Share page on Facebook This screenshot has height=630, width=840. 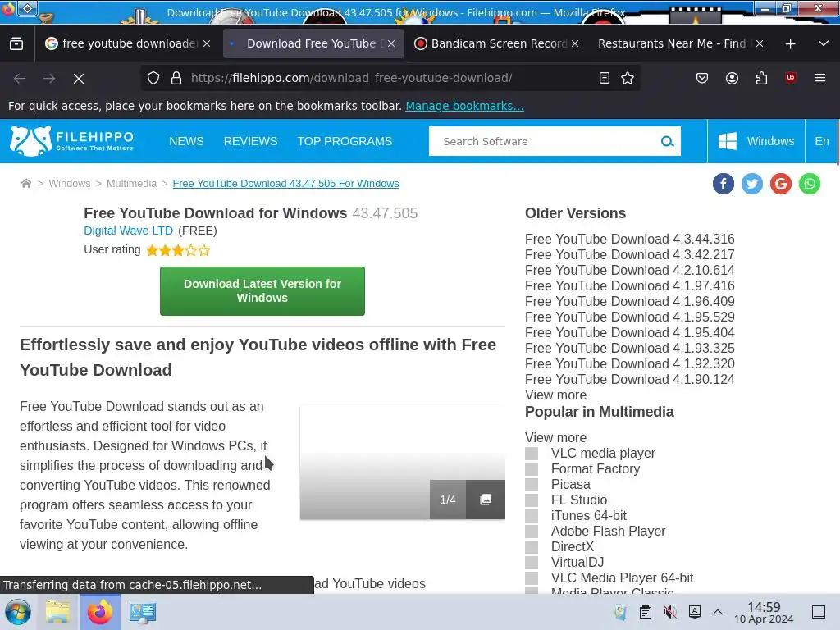724,185
